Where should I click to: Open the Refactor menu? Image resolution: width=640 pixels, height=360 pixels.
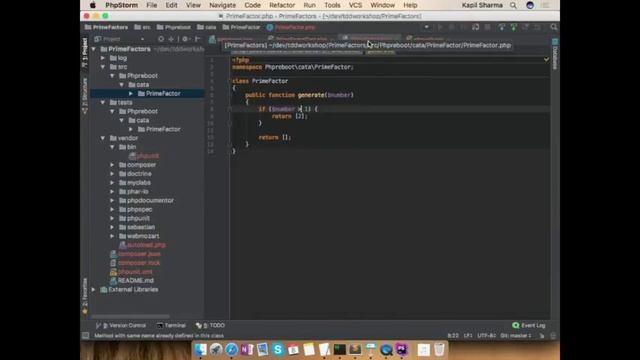(x=282, y=5)
